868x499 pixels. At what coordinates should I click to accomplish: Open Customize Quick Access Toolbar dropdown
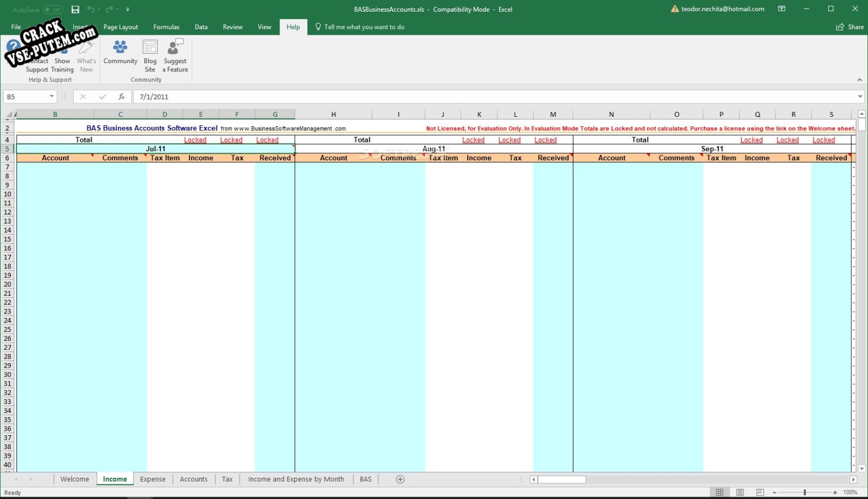point(127,9)
